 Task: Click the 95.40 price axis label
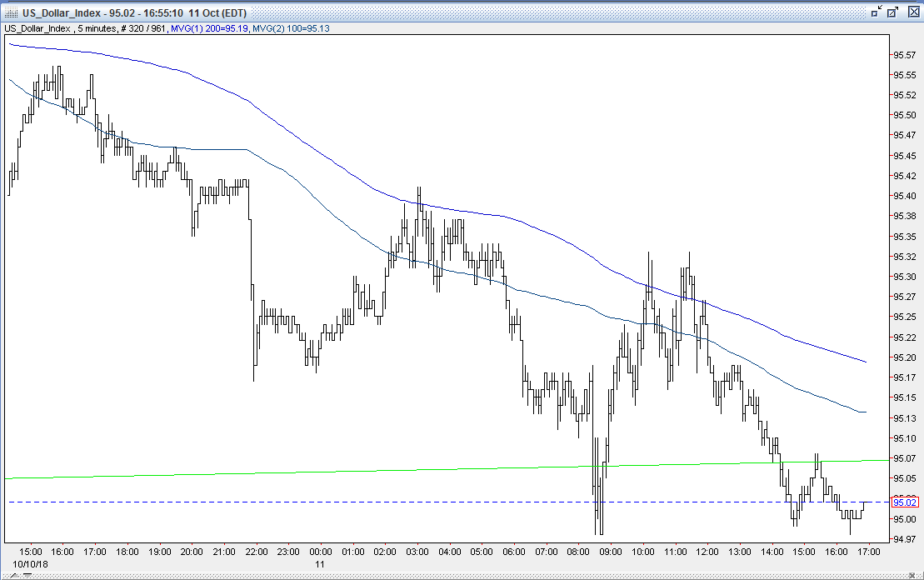coord(905,196)
